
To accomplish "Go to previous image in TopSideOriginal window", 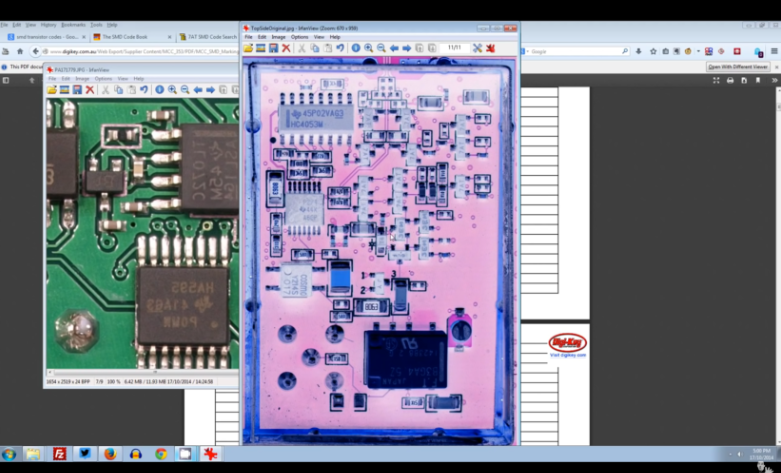I will pos(394,48).
